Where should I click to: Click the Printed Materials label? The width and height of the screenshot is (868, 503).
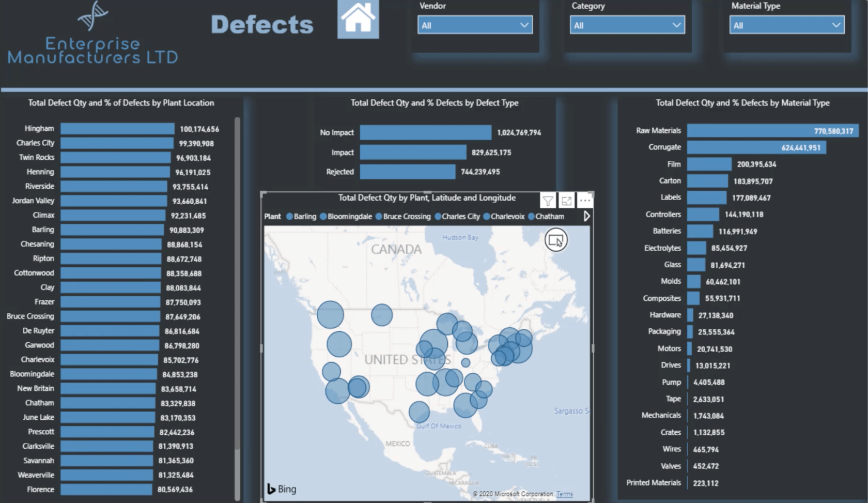tap(654, 483)
